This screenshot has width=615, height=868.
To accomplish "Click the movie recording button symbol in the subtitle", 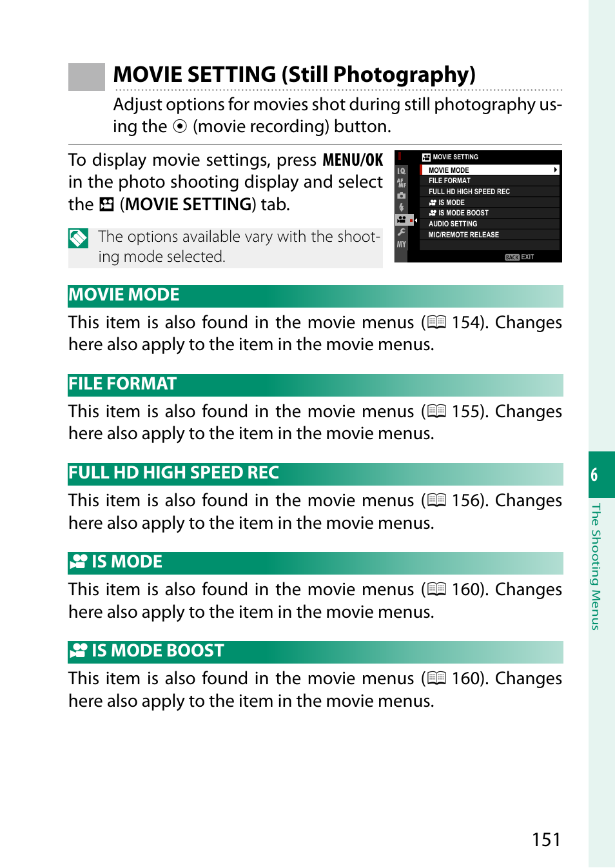I will pos(180,126).
